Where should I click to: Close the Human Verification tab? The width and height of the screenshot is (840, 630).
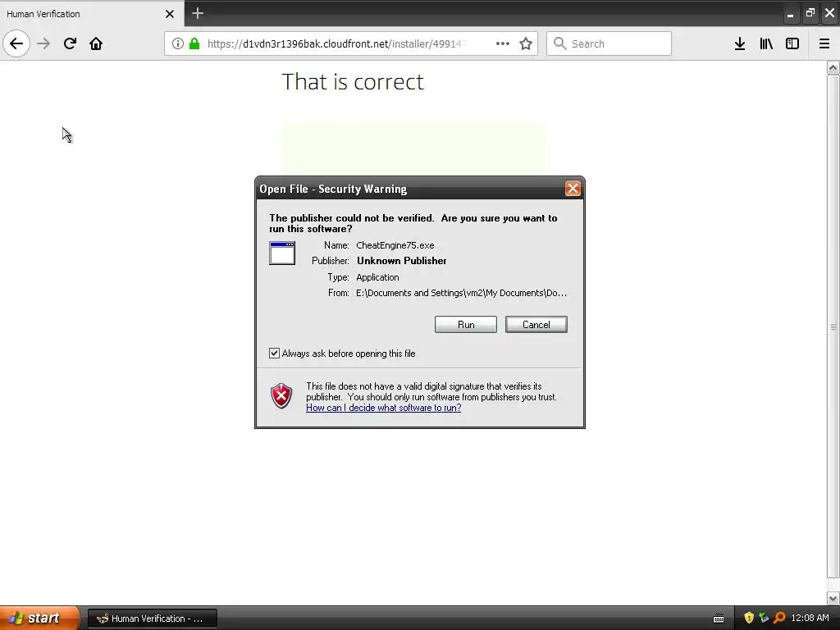tap(170, 14)
